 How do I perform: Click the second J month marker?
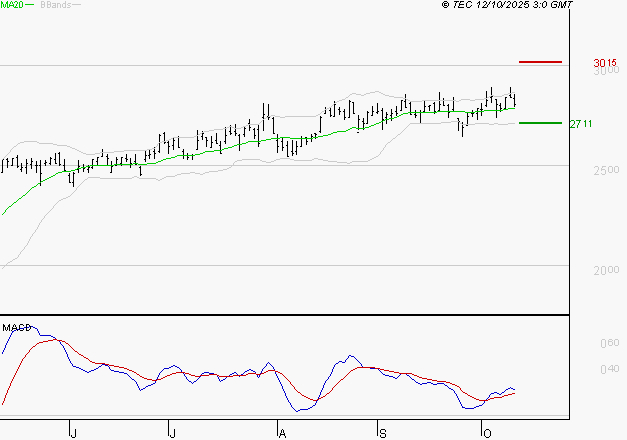click(172, 434)
